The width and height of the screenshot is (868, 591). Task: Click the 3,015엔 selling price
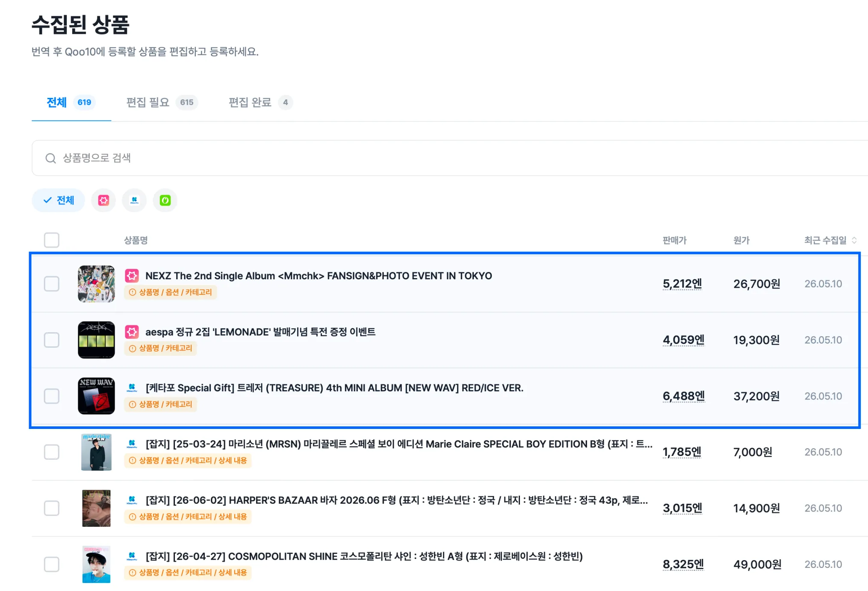click(682, 508)
